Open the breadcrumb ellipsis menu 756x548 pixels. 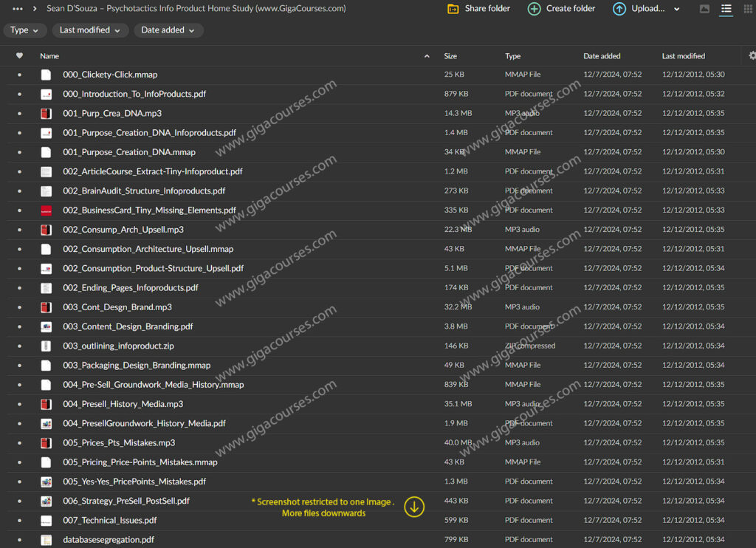point(17,9)
